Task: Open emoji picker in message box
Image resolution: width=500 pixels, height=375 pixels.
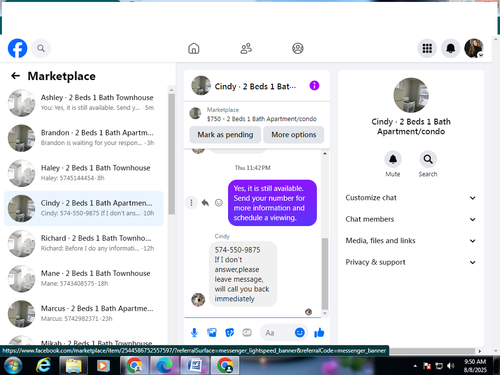Action: click(300, 332)
